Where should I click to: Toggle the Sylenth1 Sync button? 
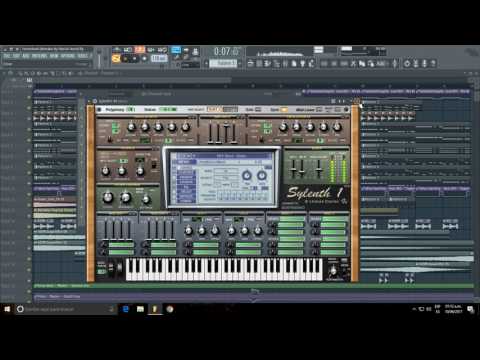click(284, 109)
